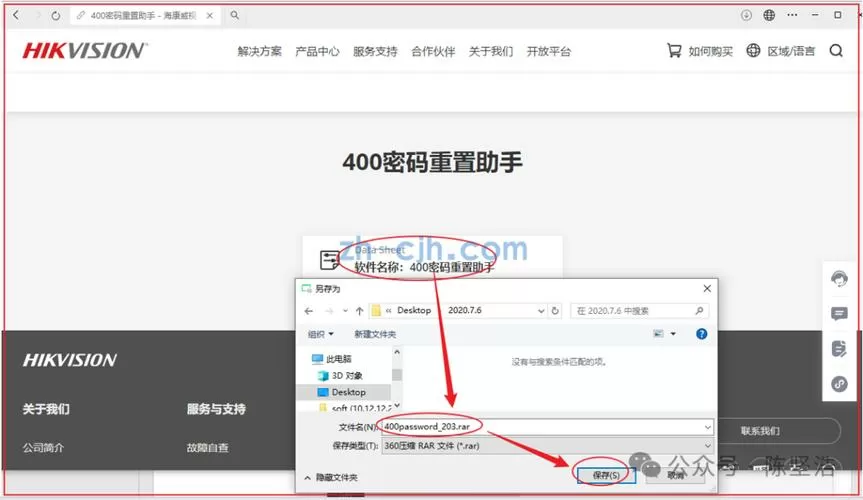
Task: Select 3D 对象 in the navigation tree
Action: (340, 376)
